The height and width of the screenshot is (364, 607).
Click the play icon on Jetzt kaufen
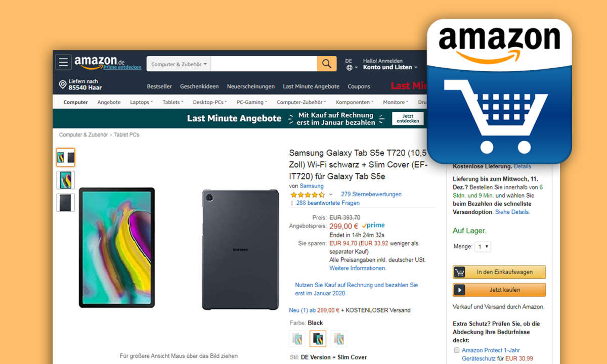click(x=459, y=290)
